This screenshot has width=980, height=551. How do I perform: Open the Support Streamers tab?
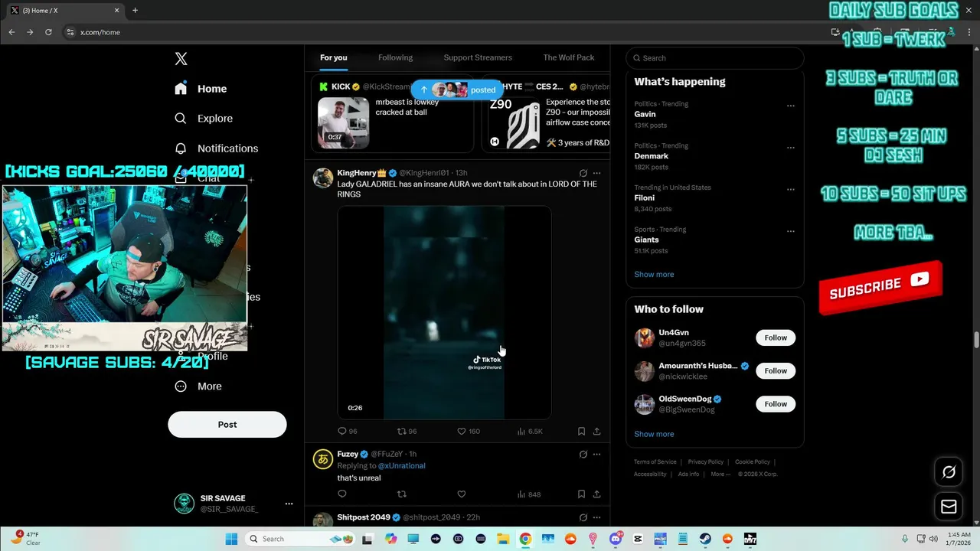[x=478, y=57]
